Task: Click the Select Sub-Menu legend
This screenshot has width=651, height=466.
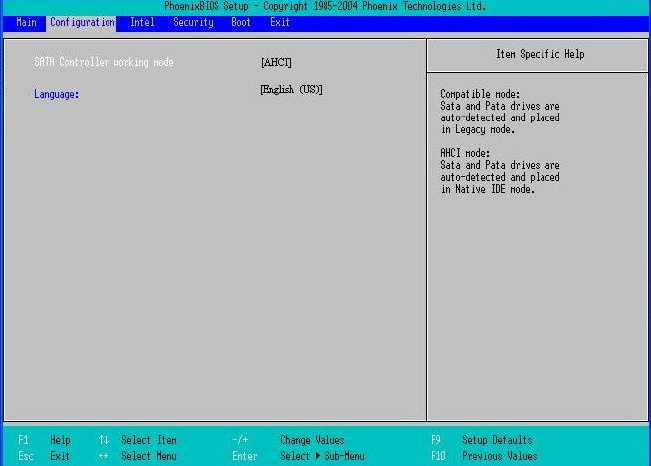Action: point(322,456)
